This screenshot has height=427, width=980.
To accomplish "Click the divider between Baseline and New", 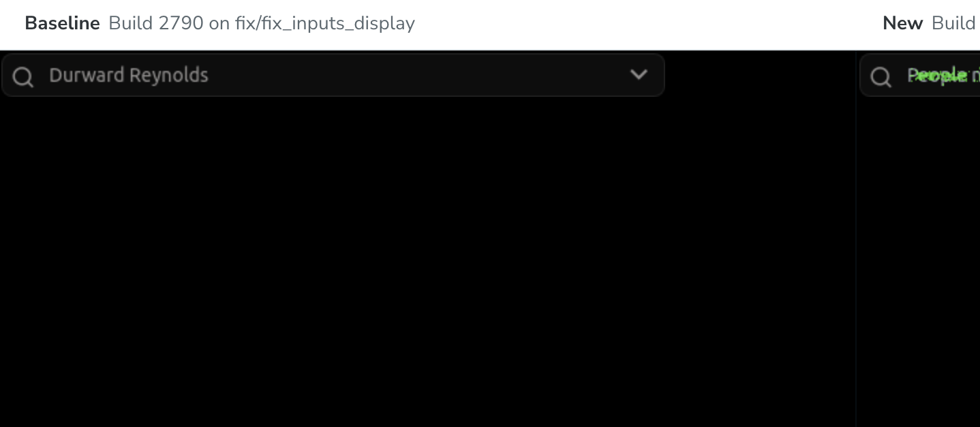I will (x=856, y=239).
